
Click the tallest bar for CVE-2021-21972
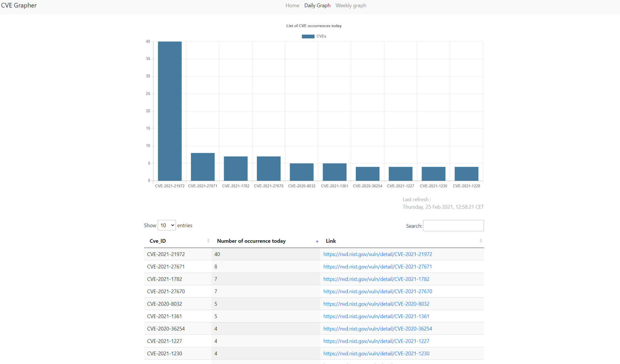point(170,110)
